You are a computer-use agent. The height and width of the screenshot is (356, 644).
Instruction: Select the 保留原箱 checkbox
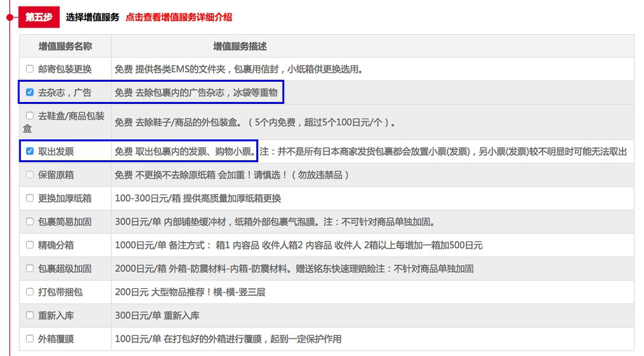30,174
